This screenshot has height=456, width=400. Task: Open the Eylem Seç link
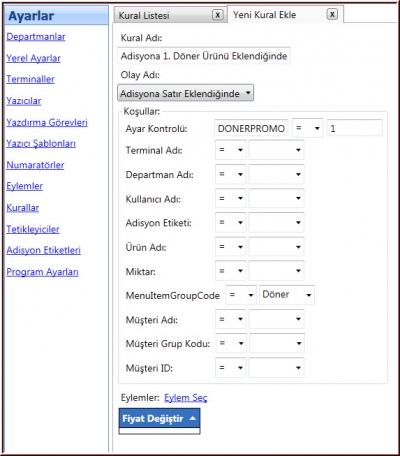tap(186, 398)
